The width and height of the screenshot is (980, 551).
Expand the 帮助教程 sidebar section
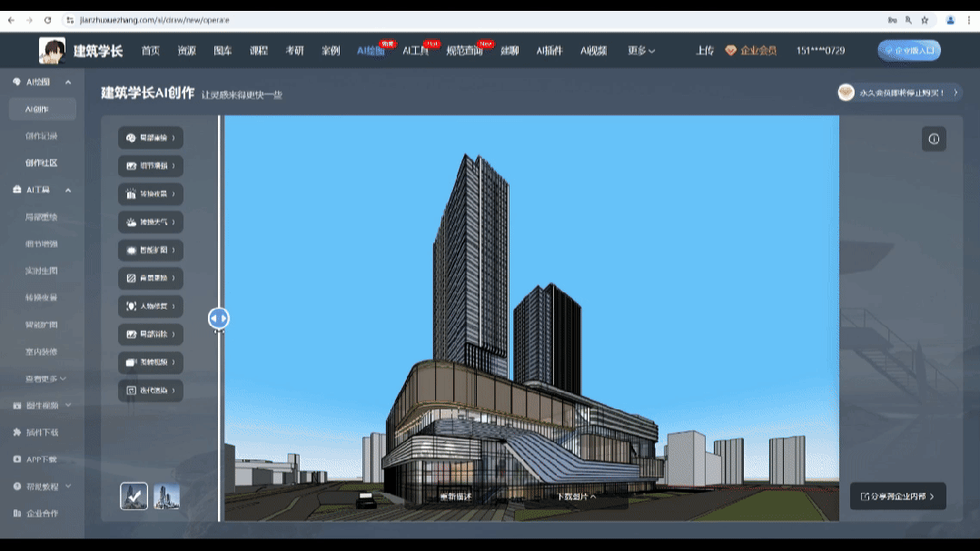coord(68,486)
